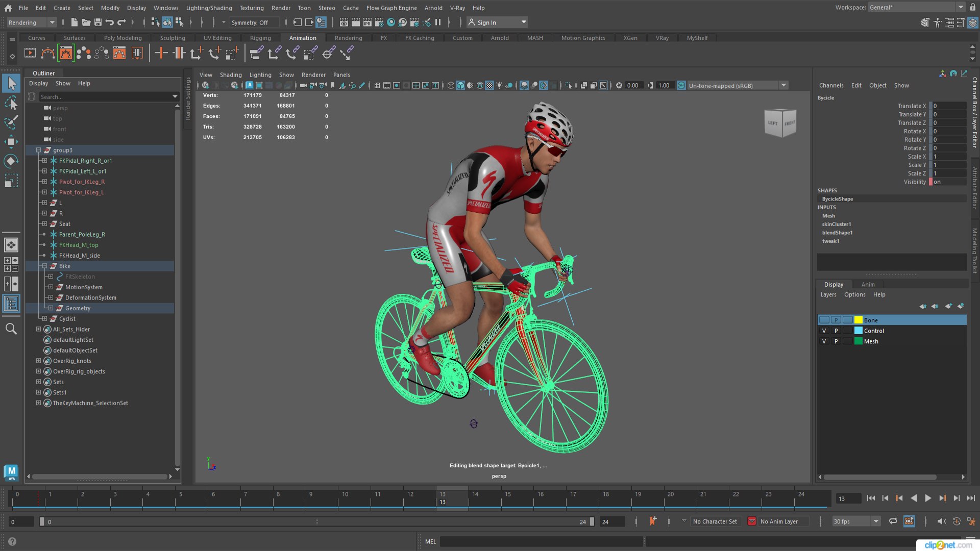This screenshot has height=551, width=980.
Task: Click the Outliner layout icon in the toolbox
Action: coord(11,304)
